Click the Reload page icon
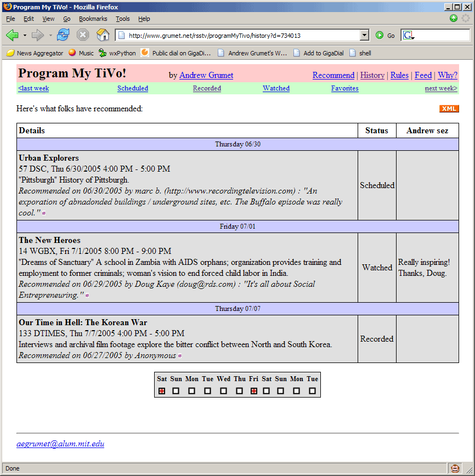The image size is (475, 476). coord(63,35)
